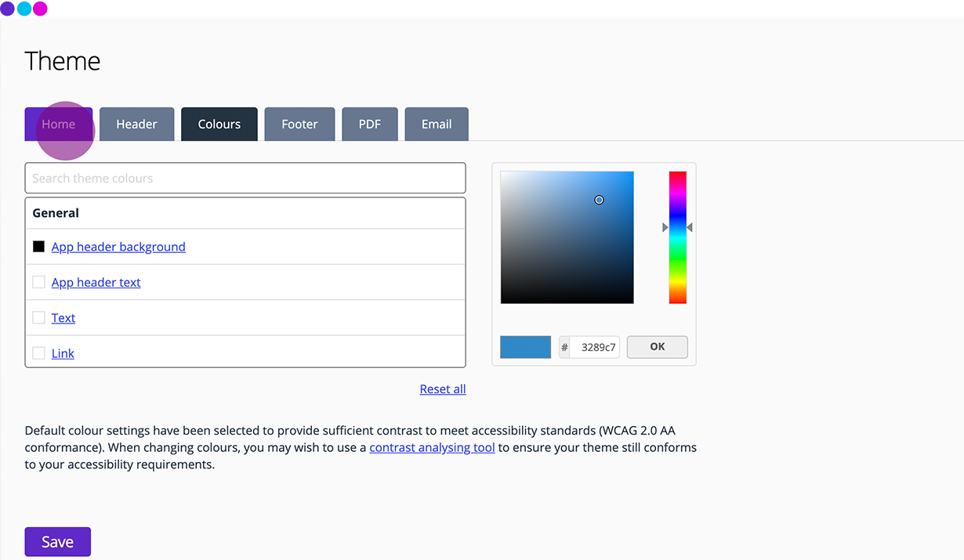Open the App header text link
The height and width of the screenshot is (560, 964).
coord(96,283)
